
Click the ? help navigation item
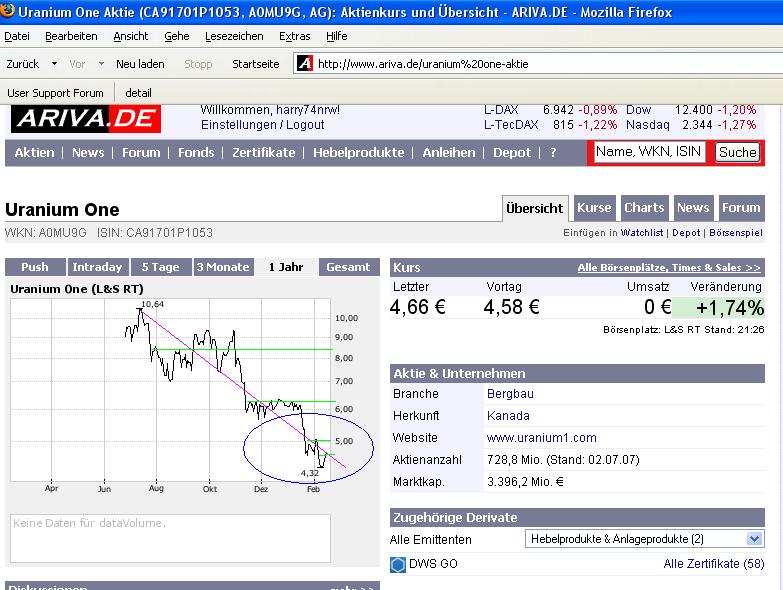point(553,153)
